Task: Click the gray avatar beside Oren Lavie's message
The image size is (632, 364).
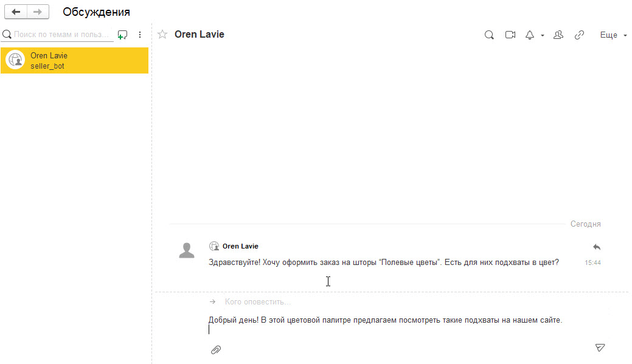Action: 187,250
